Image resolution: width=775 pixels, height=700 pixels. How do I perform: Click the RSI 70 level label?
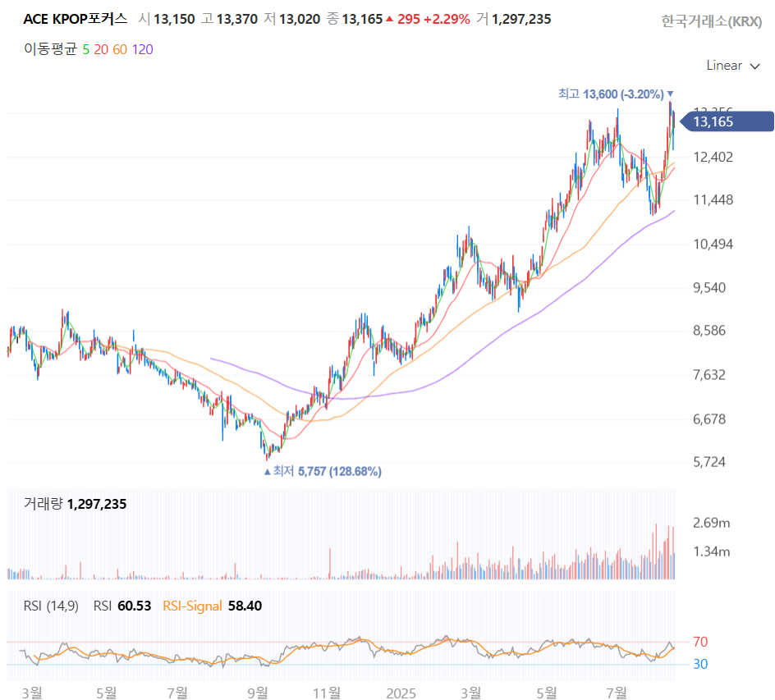700,642
